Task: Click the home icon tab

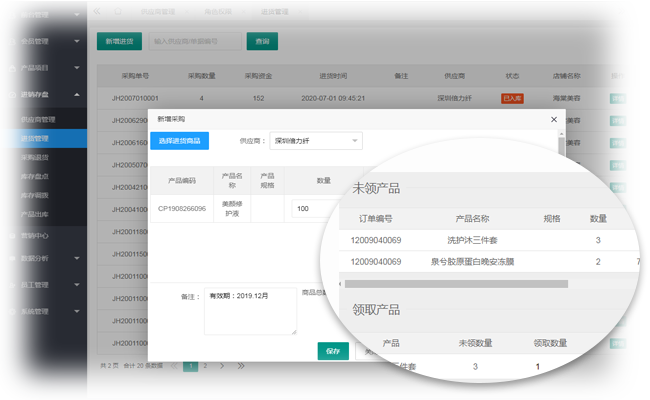Action: (119, 10)
